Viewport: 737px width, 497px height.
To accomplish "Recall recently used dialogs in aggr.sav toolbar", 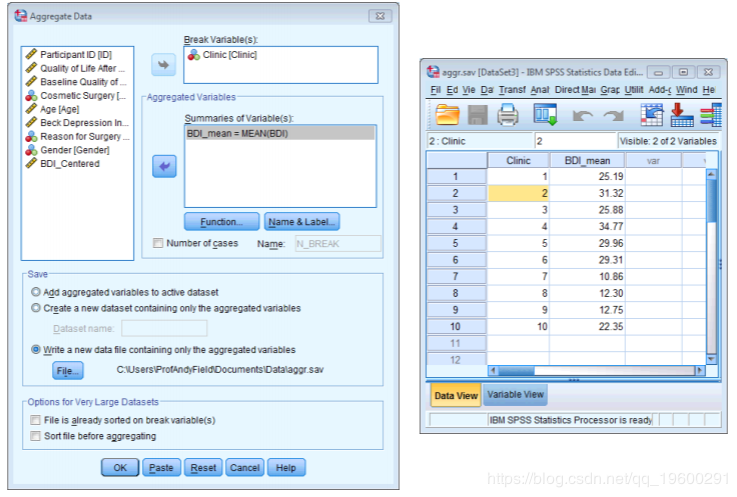I will click(x=545, y=114).
